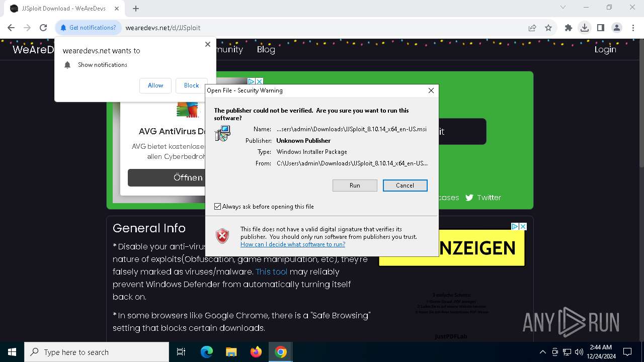Click the taskbar search box
This screenshot has width=644, height=362.
coord(97,352)
